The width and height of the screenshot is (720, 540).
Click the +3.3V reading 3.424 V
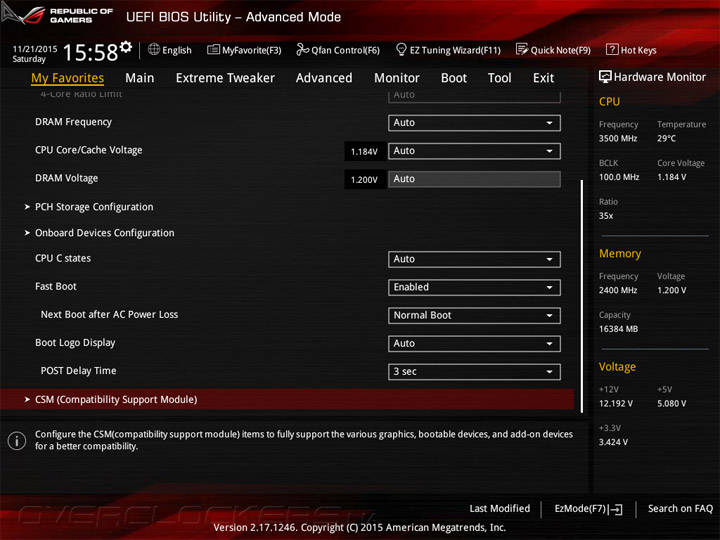(613, 442)
